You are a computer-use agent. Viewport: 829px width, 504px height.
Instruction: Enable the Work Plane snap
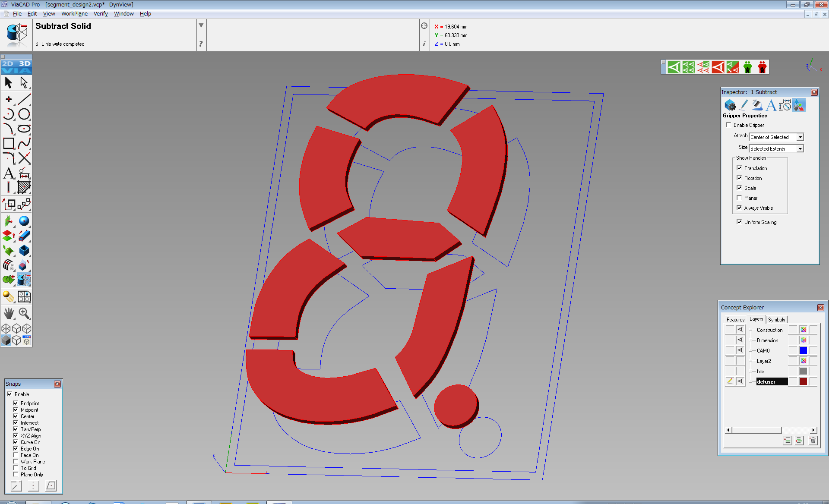click(16, 462)
